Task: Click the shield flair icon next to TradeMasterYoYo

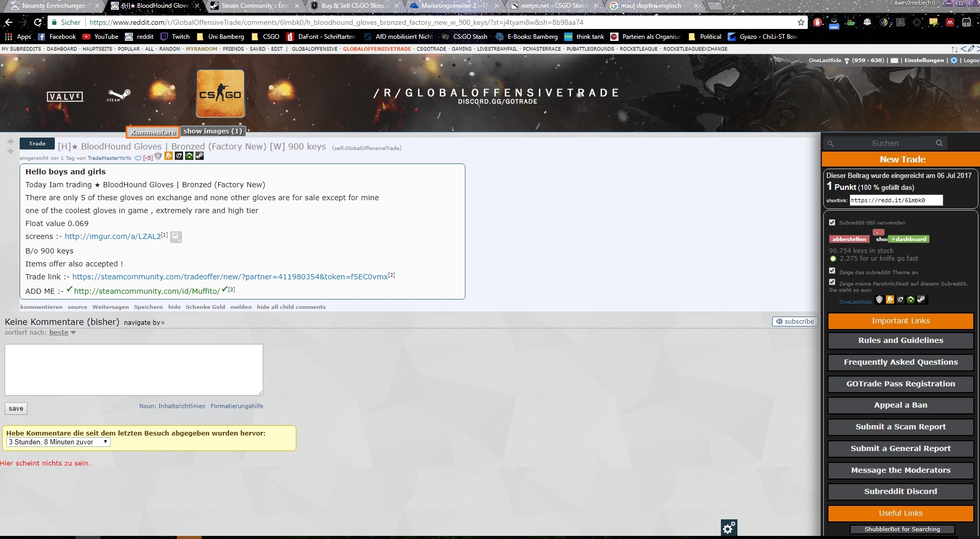Action: click(158, 156)
